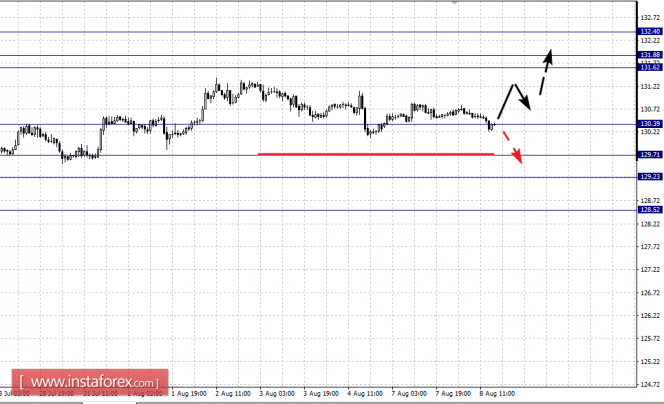Click the dashed black upward arrow
Screen dimensions: 664x404
coord(544,66)
